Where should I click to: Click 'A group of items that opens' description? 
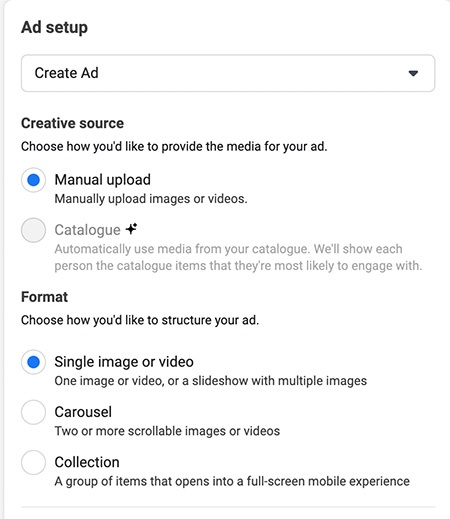(232, 481)
